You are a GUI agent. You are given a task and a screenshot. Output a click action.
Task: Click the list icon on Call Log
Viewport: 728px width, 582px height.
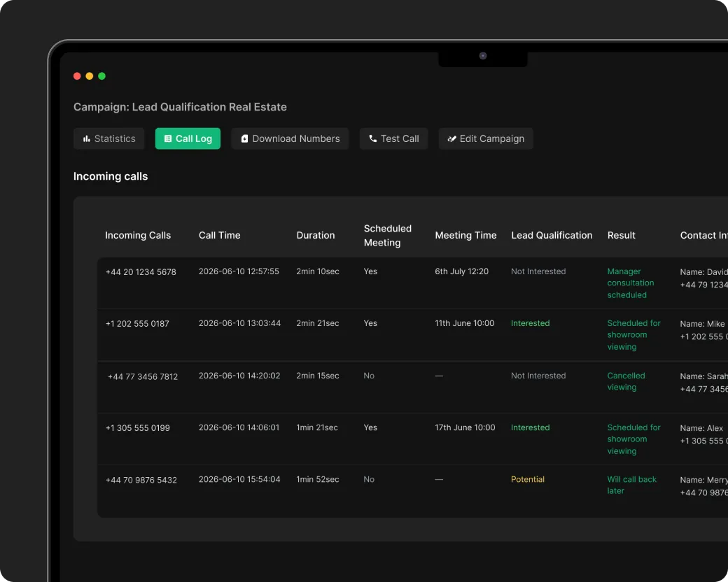168,139
